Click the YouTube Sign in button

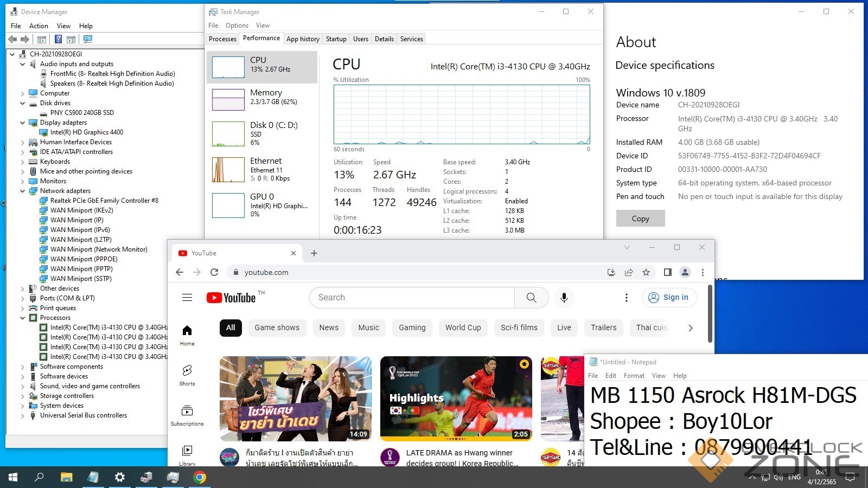point(669,298)
